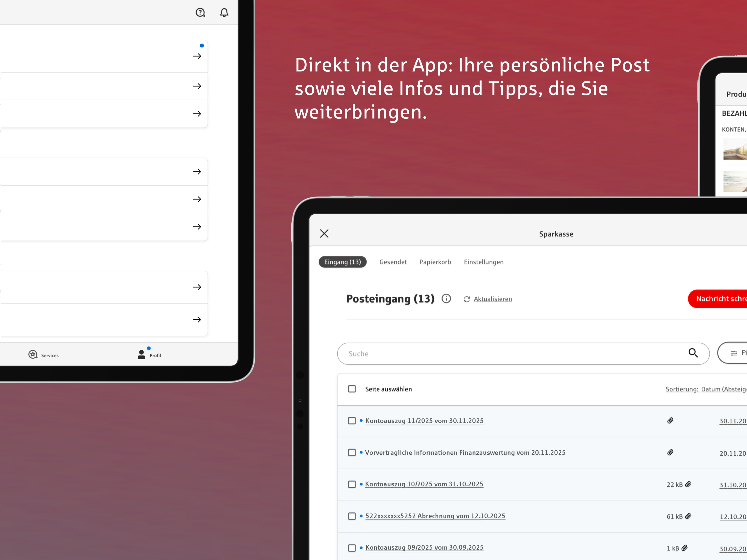Image resolution: width=747 pixels, height=560 pixels.
Task: Click the magnifying glass search icon
Action: click(693, 353)
